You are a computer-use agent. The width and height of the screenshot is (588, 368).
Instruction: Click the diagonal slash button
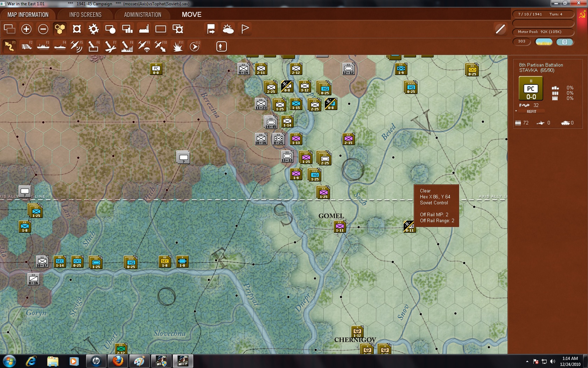(500, 29)
